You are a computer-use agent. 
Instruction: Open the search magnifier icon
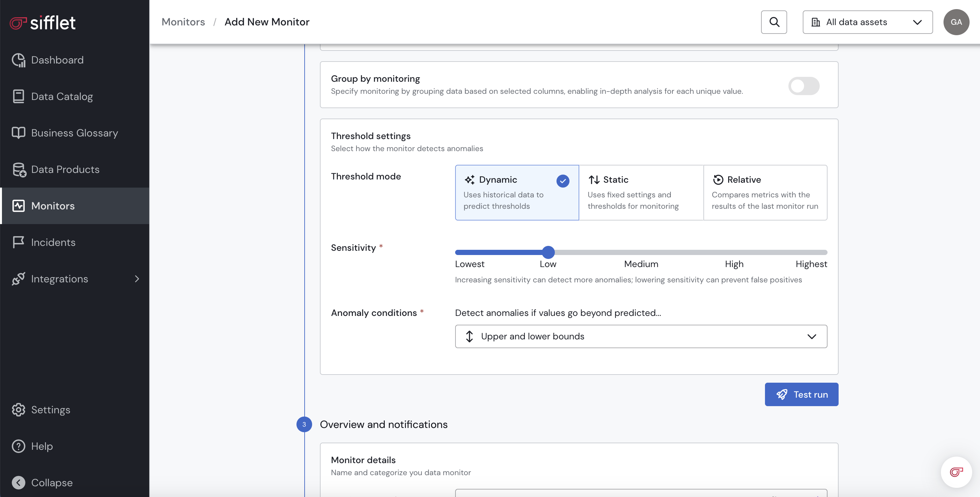pyautogui.click(x=773, y=22)
